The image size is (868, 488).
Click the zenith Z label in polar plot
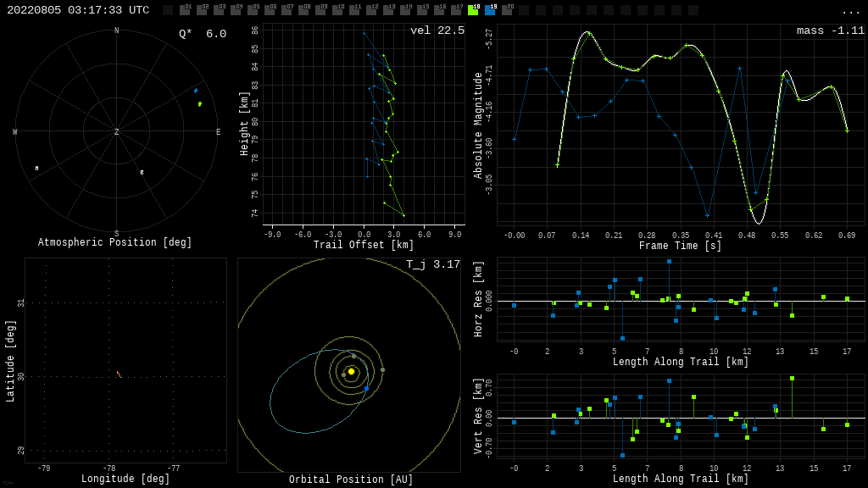click(117, 132)
